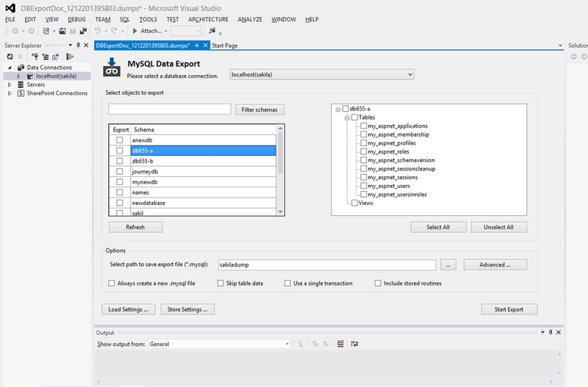
Task: Click the Navigate Backward toolbar icon
Action: pos(15,31)
